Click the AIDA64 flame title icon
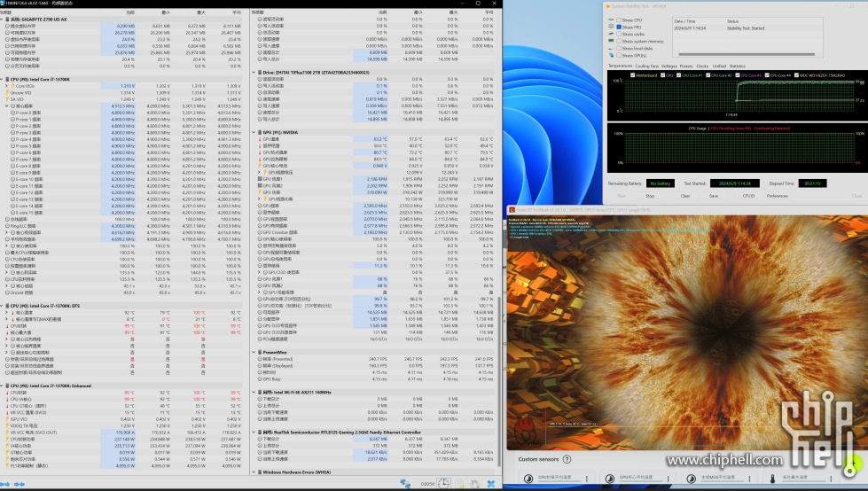 608,6
